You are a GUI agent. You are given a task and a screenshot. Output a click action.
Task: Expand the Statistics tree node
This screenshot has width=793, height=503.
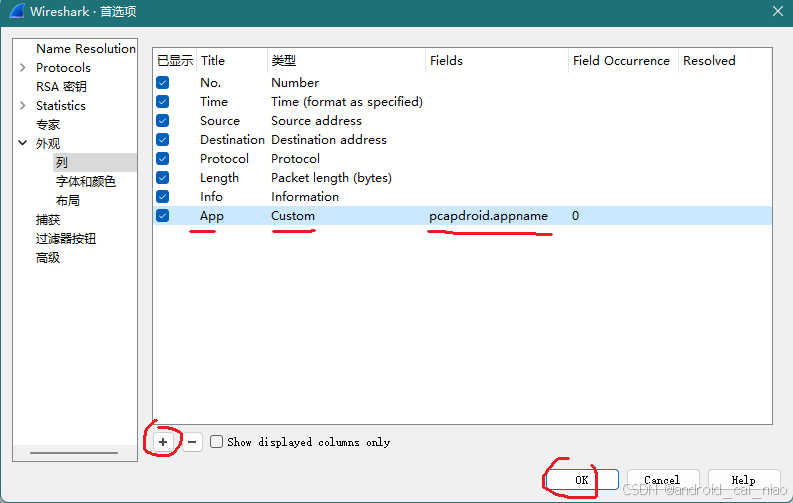(22, 105)
